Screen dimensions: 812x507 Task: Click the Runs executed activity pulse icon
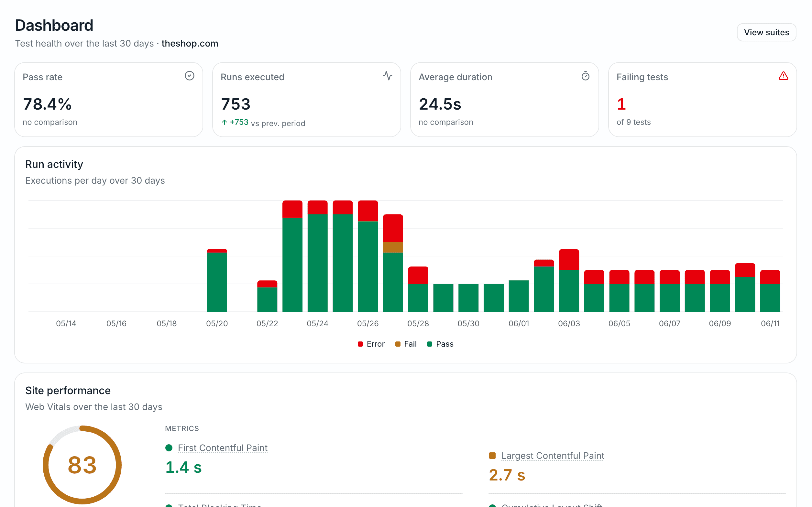coord(387,76)
